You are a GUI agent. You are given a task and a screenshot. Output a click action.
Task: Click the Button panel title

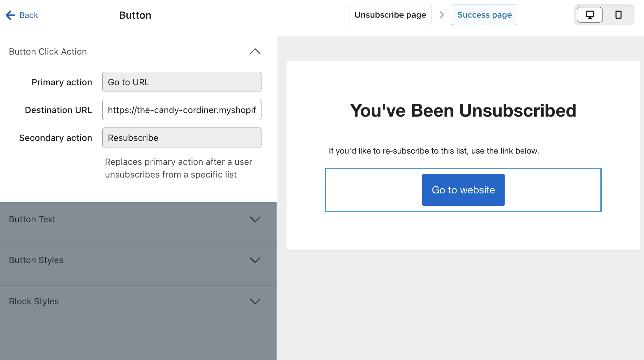point(135,15)
